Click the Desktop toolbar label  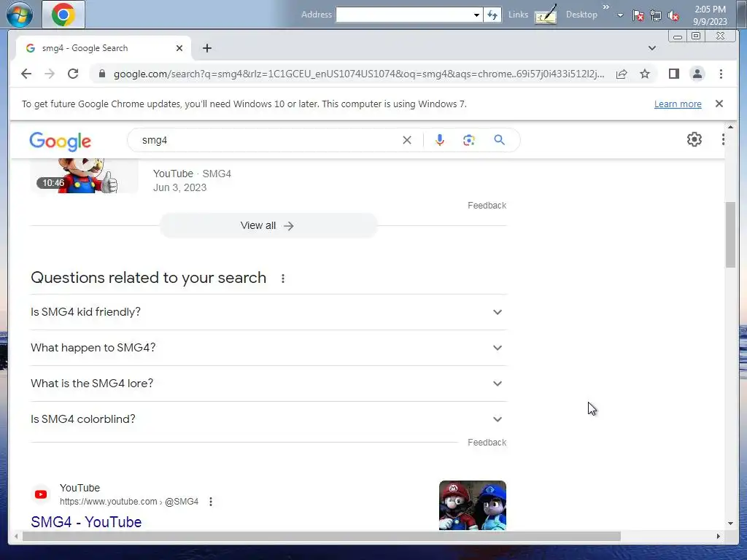pos(581,15)
